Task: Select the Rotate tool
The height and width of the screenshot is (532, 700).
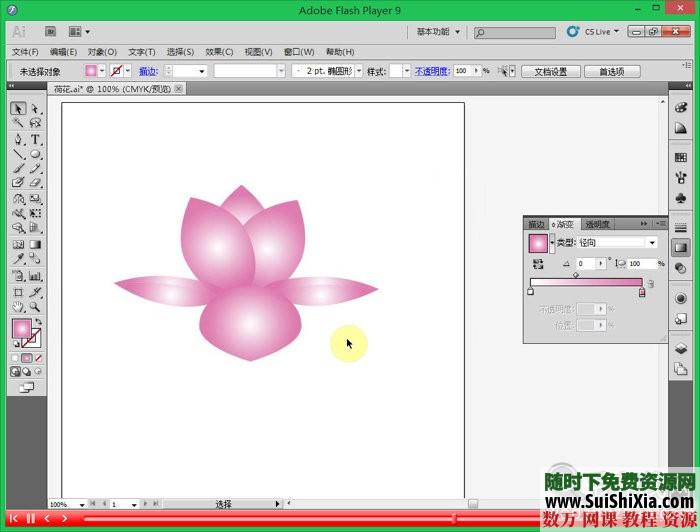Action: pyautogui.click(x=18, y=199)
